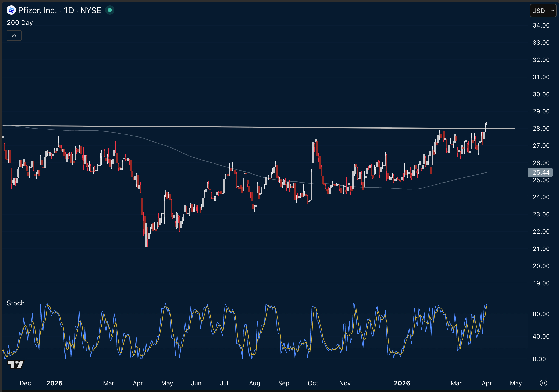Image resolution: width=559 pixels, height=392 pixels.
Task: Click the 2026 marker on time axis
Action: click(x=402, y=383)
